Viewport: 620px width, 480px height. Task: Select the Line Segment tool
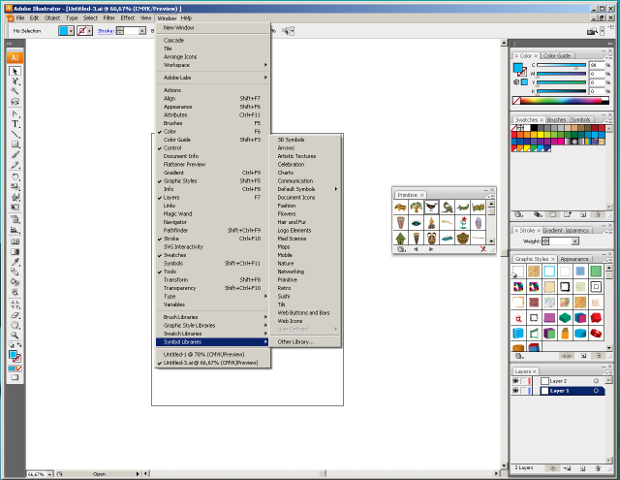point(15,134)
